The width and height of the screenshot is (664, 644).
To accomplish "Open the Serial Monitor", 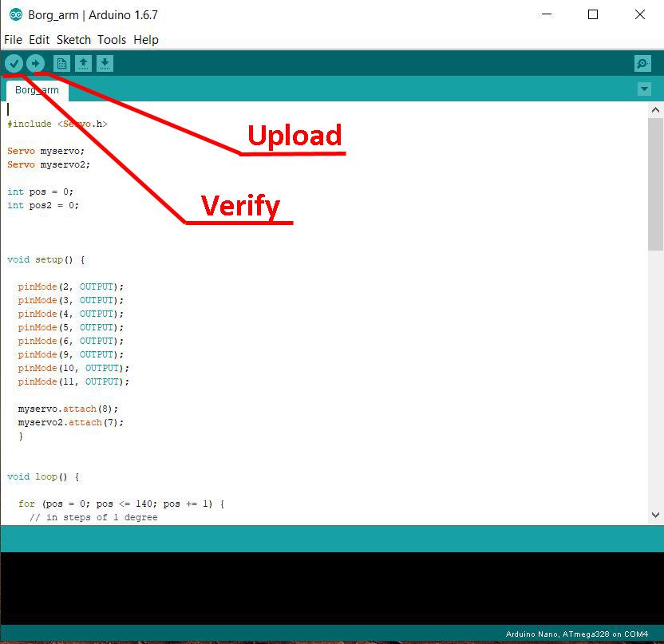I will pyautogui.click(x=642, y=64).
